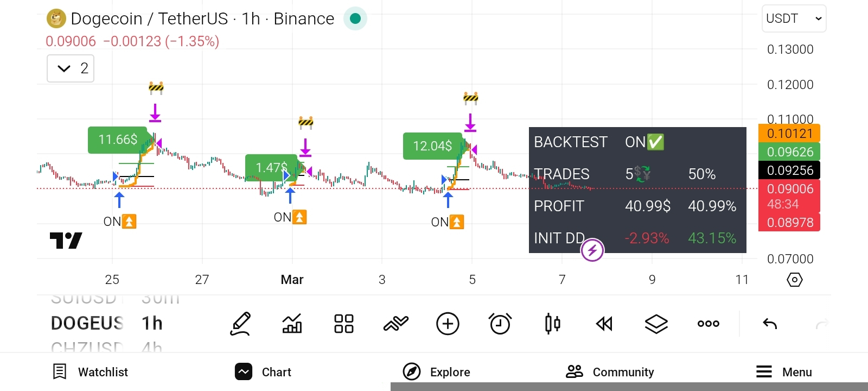Screen dimensions: 868x391
Task: Start bar replay rewind icon
Action: [604, 324]
